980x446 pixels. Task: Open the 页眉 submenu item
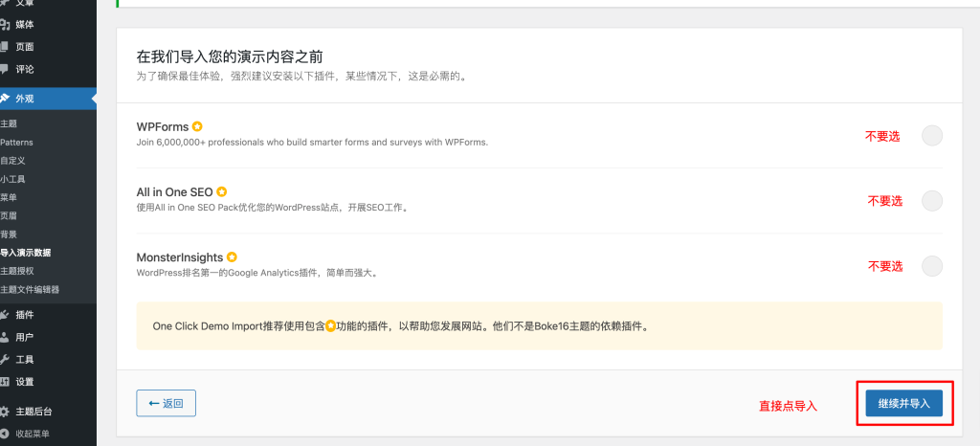(9, 216)
